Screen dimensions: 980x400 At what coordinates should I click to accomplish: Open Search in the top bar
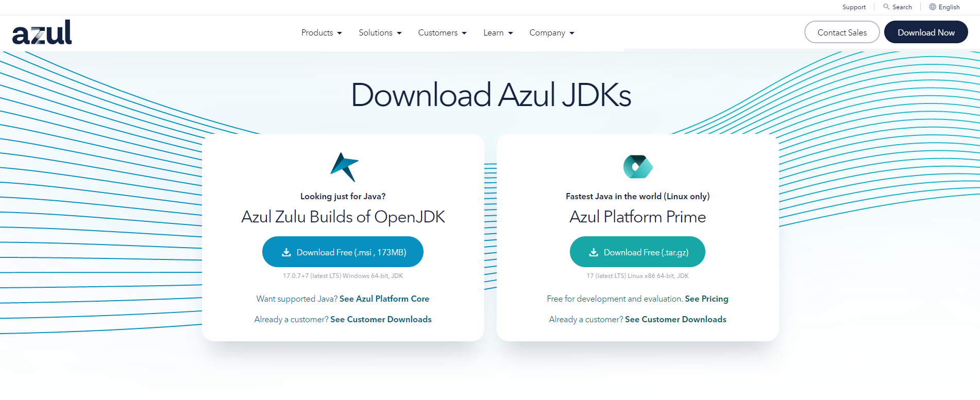coord(898,7)
